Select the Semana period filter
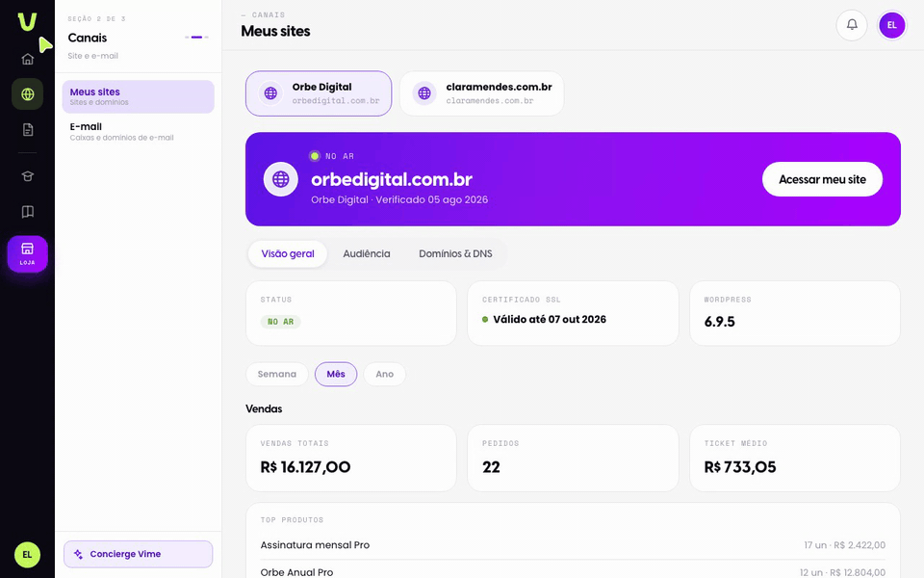This screenshot has height=578, width=924. [277, 374]
